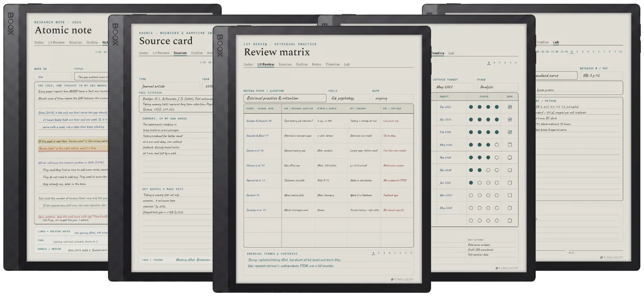Open Outline tab on the Atomic note tablet

point(92,43)
